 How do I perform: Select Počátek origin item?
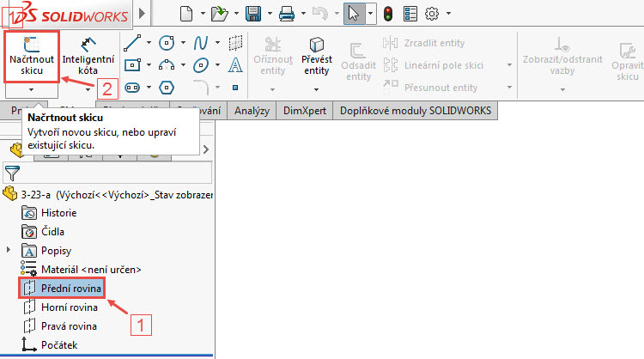click(49, 345)
